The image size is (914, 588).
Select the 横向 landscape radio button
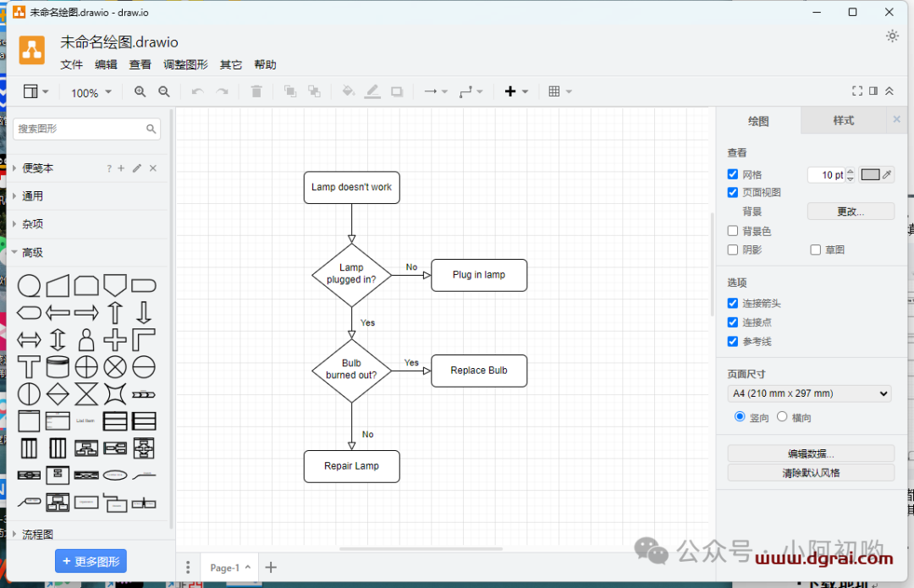[782, 416]
